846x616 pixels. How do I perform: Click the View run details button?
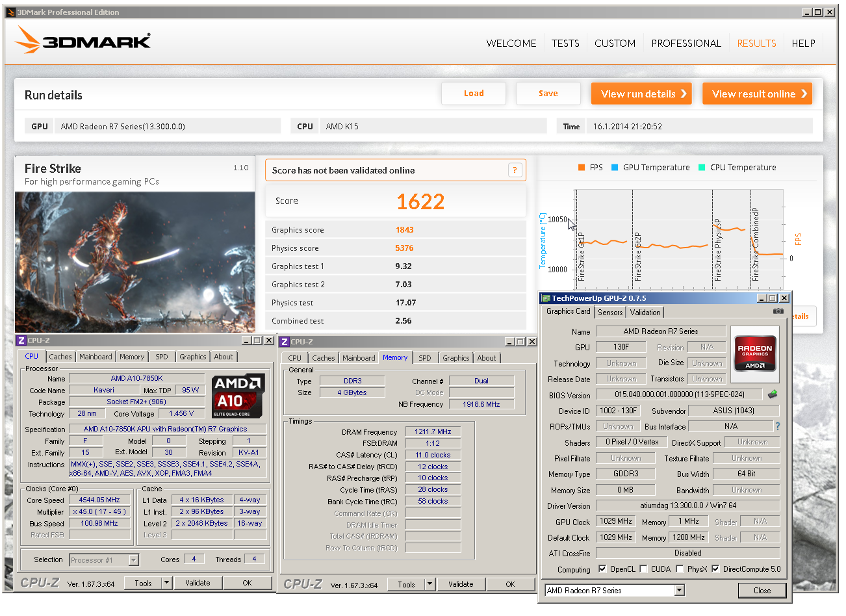(641, 94)
